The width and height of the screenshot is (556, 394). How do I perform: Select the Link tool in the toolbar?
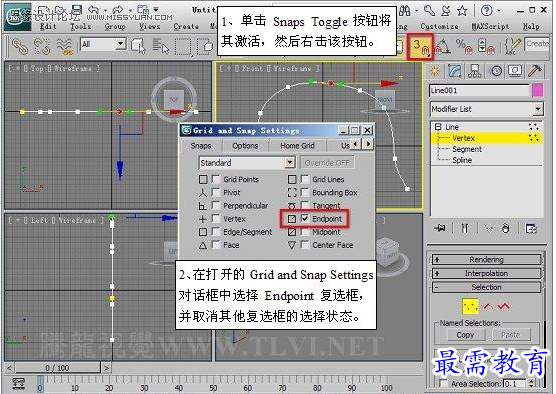pos(20,46)
